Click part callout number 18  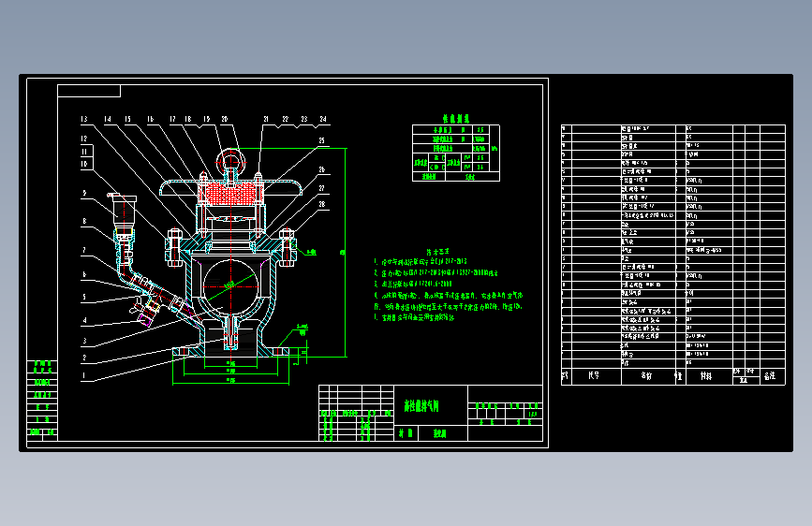coord(188,119)
